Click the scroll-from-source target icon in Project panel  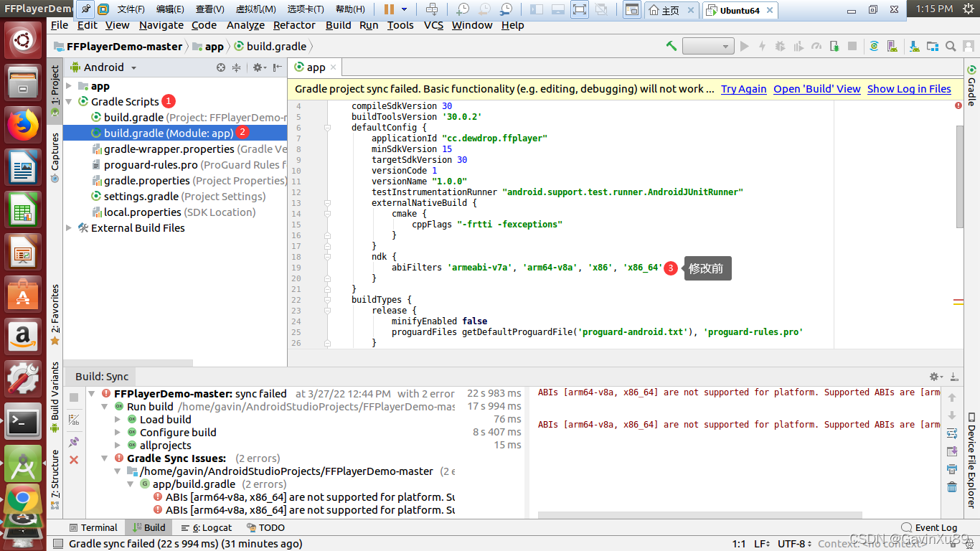coord(221,67)
